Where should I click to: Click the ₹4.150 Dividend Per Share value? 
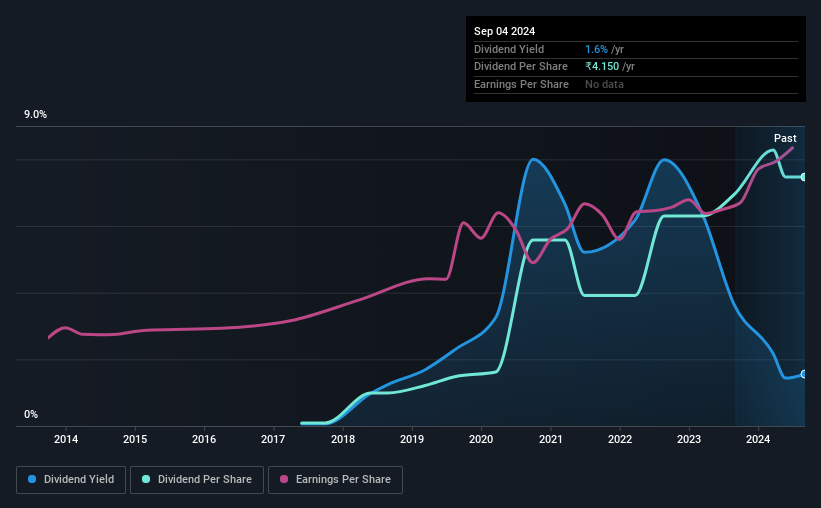pos(602,67)
